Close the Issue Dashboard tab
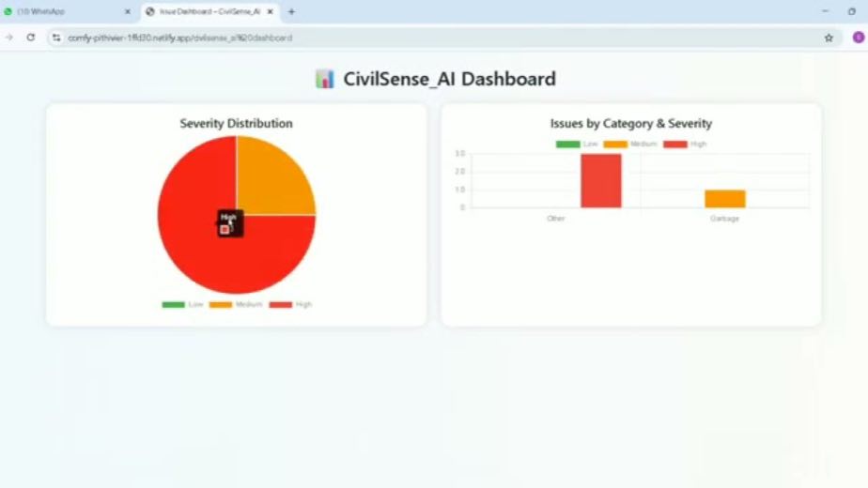This screenshot has height=488, width=868. [271, 11]
